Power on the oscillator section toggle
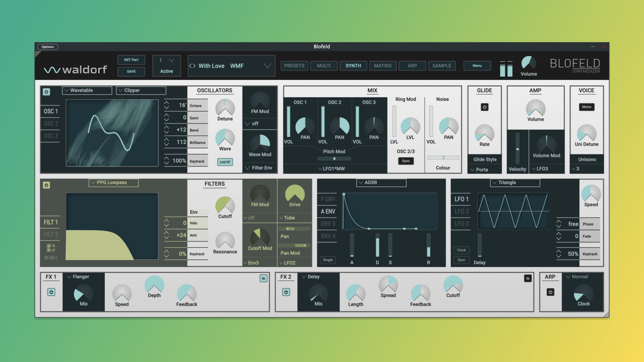The image size is (644, 362). pos(47,91)
